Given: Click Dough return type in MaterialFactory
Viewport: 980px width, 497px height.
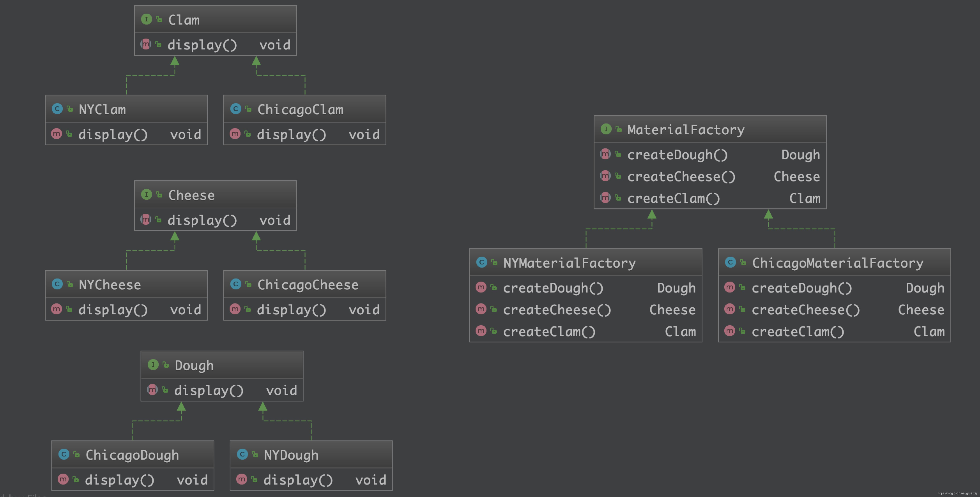Looking at the screenshot, I should point(801,155).
